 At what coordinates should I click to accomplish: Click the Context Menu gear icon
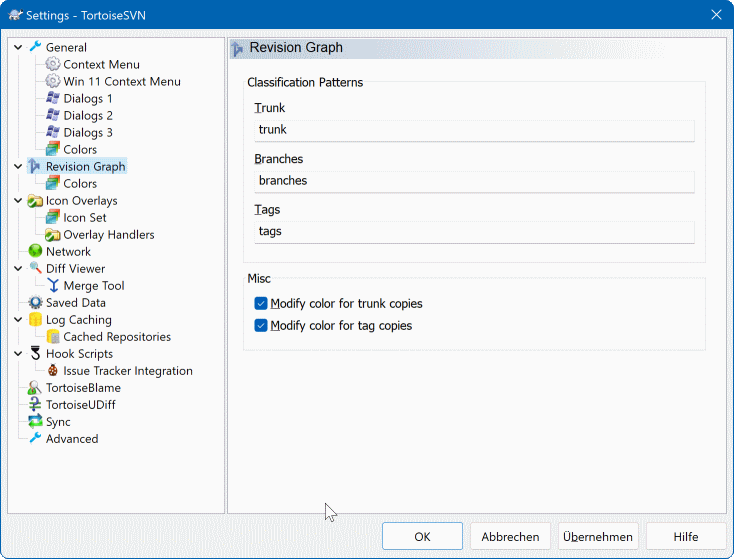coord(52,64)
